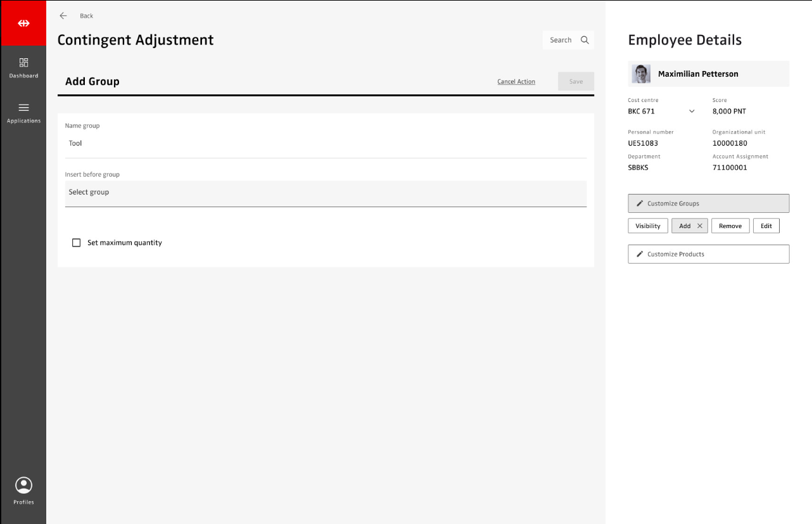The image size is (812, 524).
Task: Click the SBB logo icon
Action: tap(23, 23)
